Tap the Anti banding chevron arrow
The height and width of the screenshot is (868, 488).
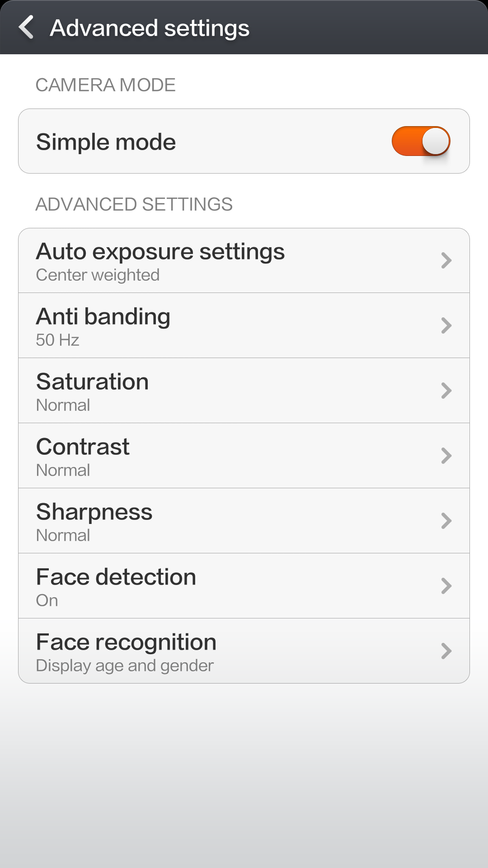click(x=446, y=325)
